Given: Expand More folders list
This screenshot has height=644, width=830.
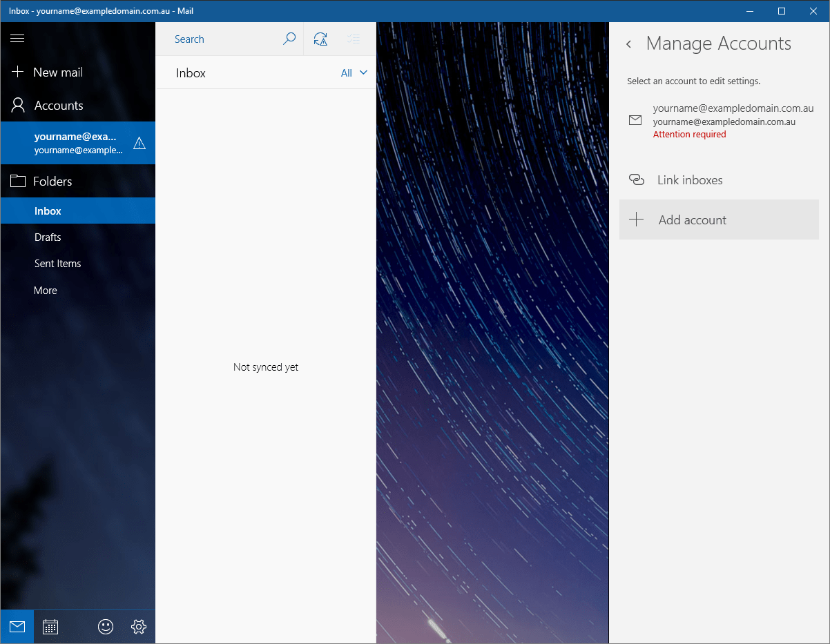Looking at the screenshot, I should click(x=46, y=291).
